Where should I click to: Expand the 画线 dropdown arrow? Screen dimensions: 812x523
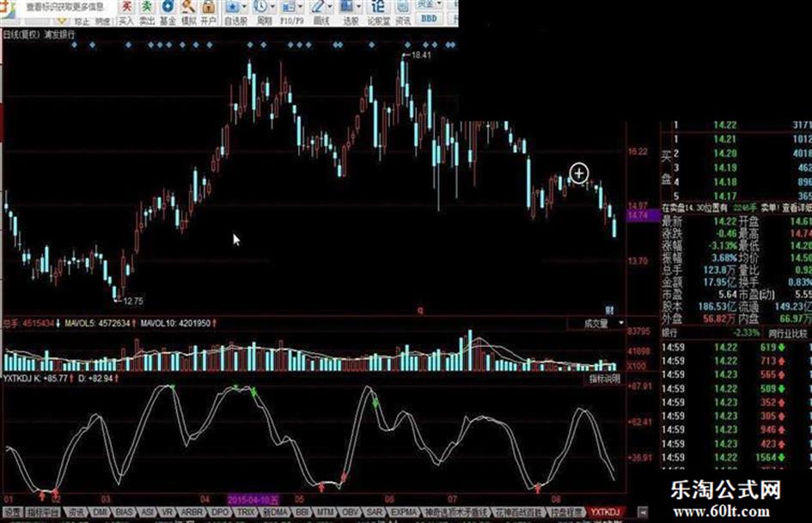pos(330,6)
